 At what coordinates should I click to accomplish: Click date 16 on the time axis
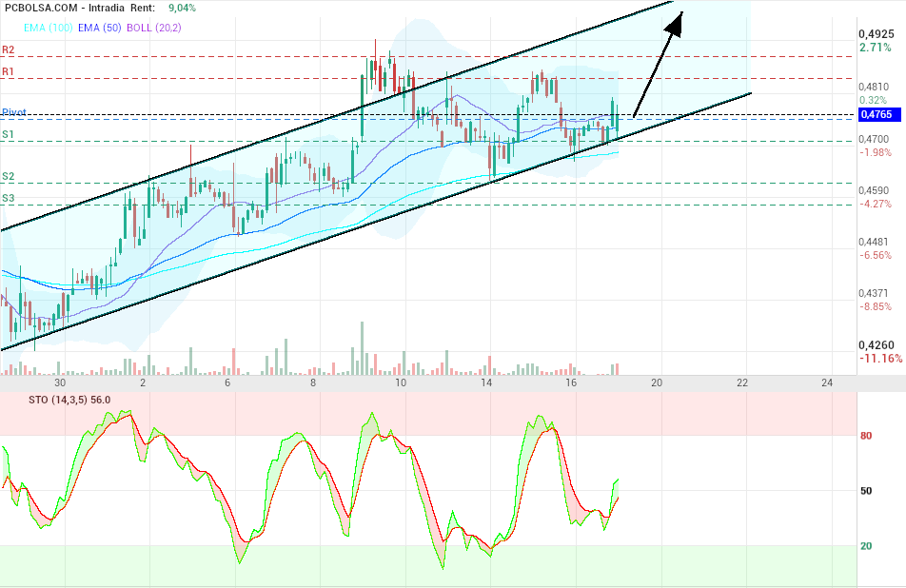tap(571, 382)
